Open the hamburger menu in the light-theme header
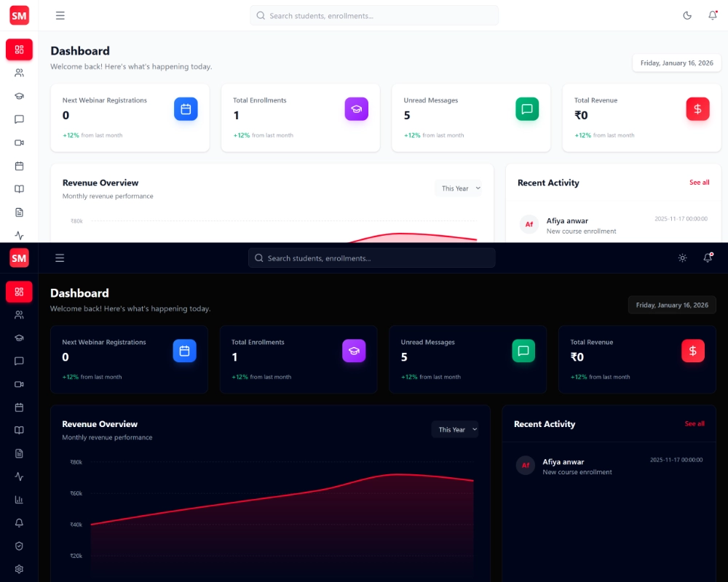The width and height of the screenshot is (728, 582). tap(60, 15)
